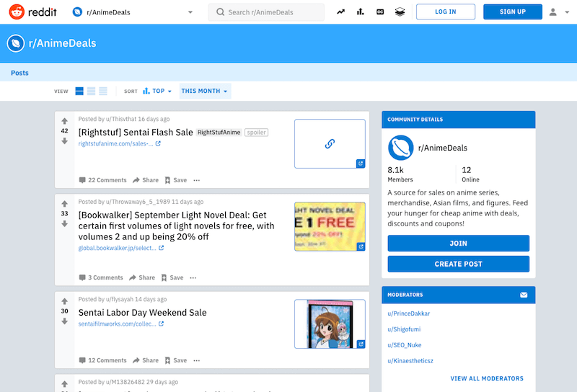Click the spoiler tag on Flash Sale post
The width and height of the screenshot is (577, 392).
pyautogui.click(x=257, y=133)
